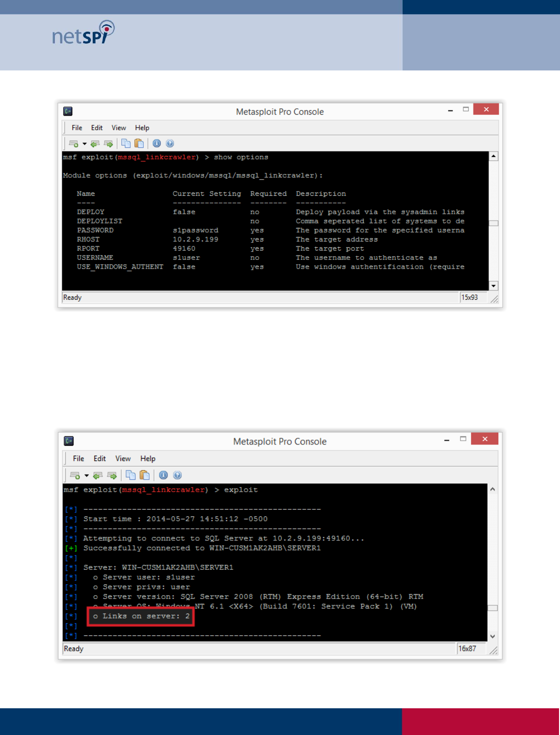Viewport: 560px width, 735px height.
Task: Click the Copy icon in the options window toolbar
Action: pyautogui.click(x=126, y=143)
